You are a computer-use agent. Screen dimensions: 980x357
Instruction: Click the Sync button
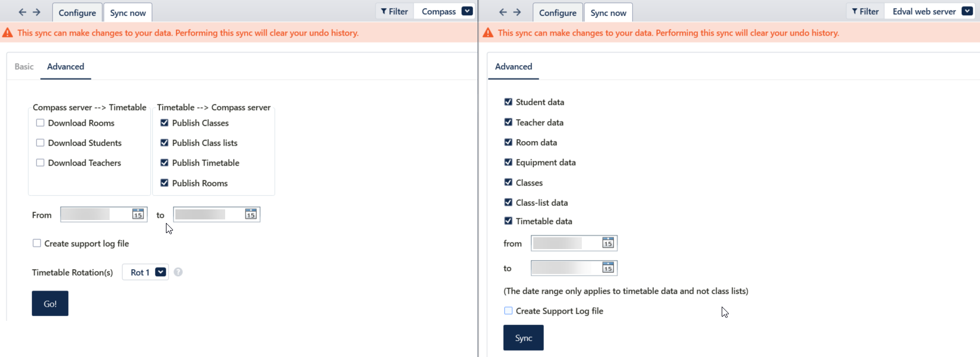[524, 338]
